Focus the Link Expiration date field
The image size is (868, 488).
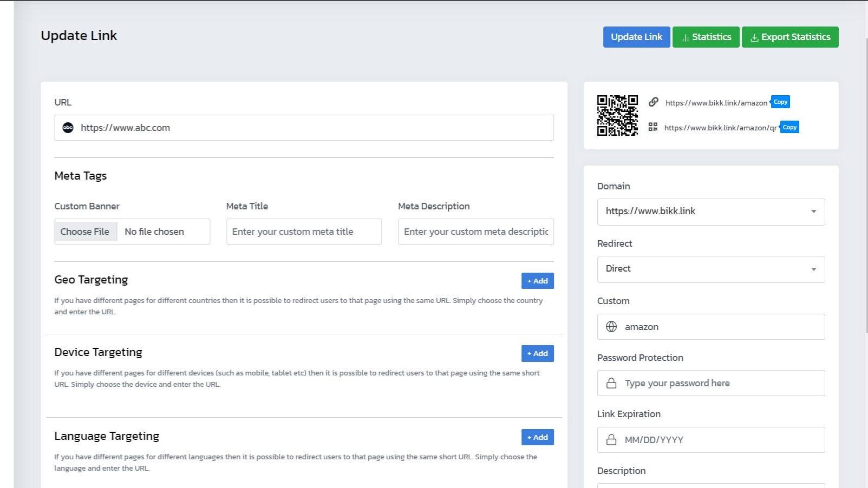tap(711, 439)
